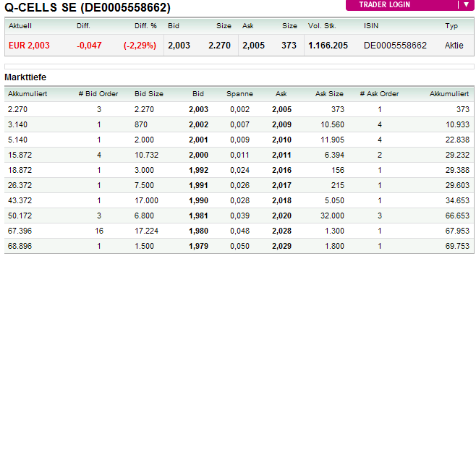Click the bid price 1,981

pyautogui.click(x=198, y=216)
